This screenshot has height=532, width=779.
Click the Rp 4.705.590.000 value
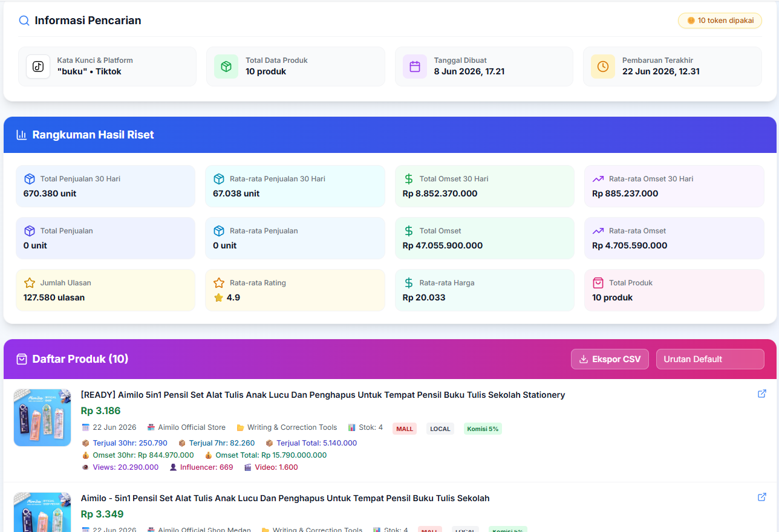tap(630, 245)
